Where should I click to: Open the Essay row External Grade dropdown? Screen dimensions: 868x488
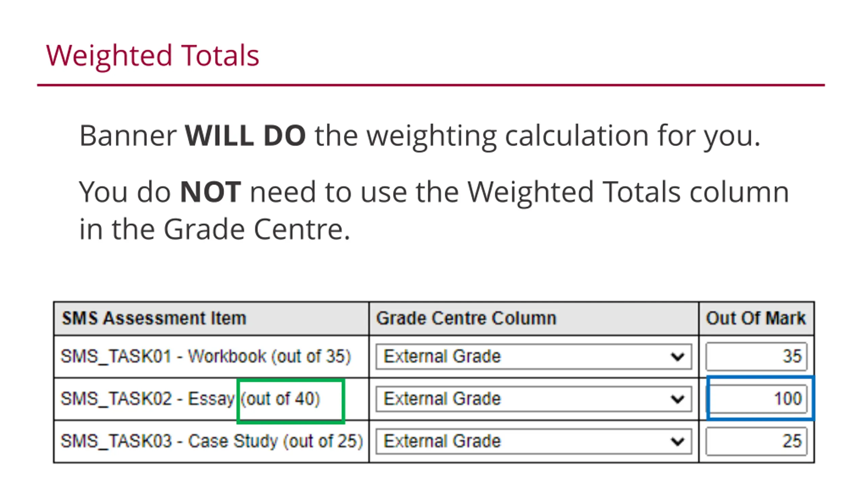pyautogui.click(x=534, y=399)
